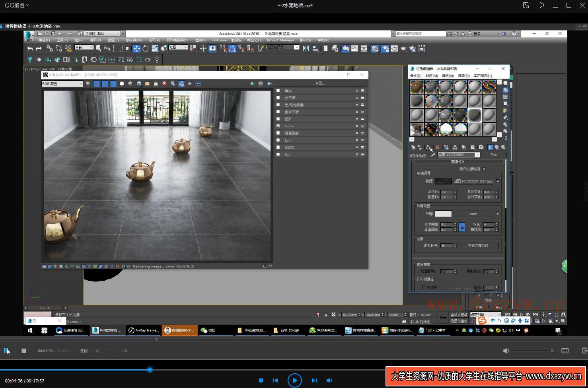Viewport: 588px width, 388px height.
Task: Enable the LUT checkbox
Action: pyautogui.click(x=278, y=140)
